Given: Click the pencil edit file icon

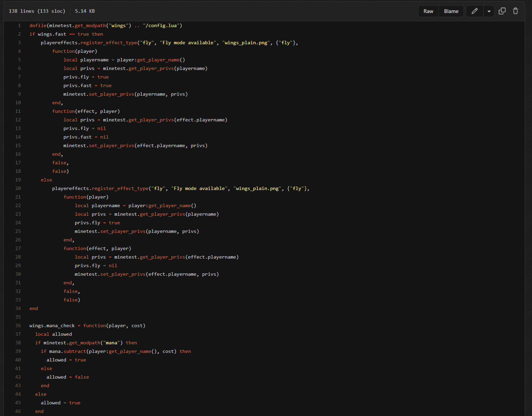Looking at the screenshot, I should pyautogui.click(x=474, y=11).
